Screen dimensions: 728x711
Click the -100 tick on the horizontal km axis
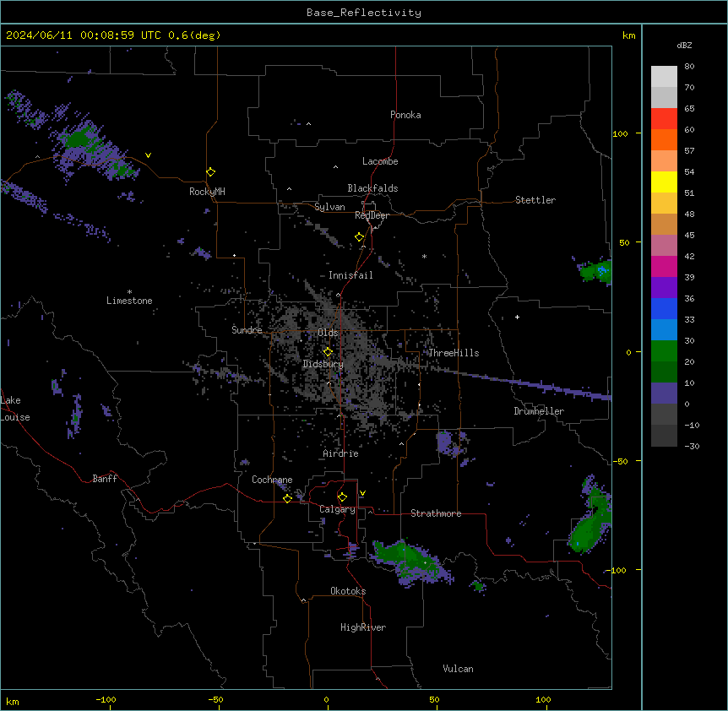click(x=106, y=699)
